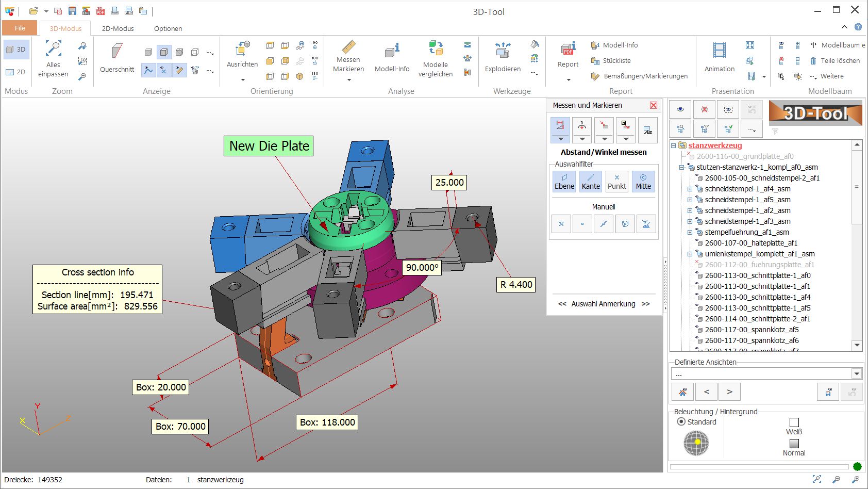Open the Definierte Ansichten dropdown
The height and width of the screenshot is (489, 868).
(x=857, y=372)
